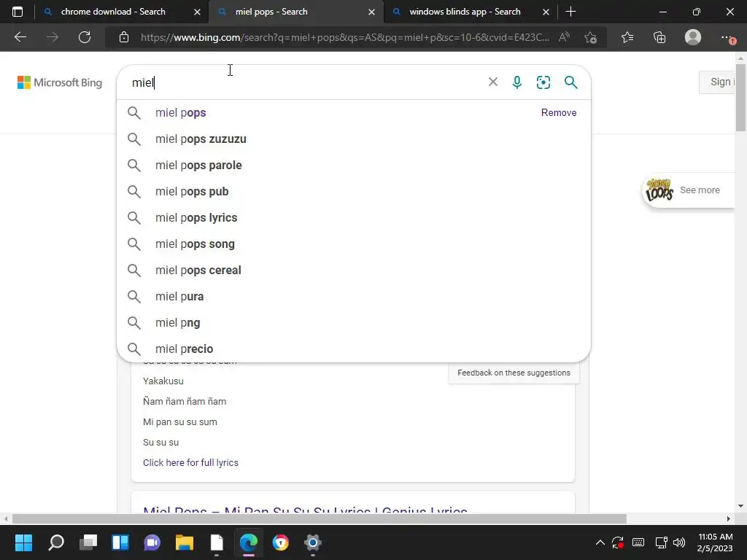View site information lock icon
Screen dimensions: 747x560
tap(124, 37)
